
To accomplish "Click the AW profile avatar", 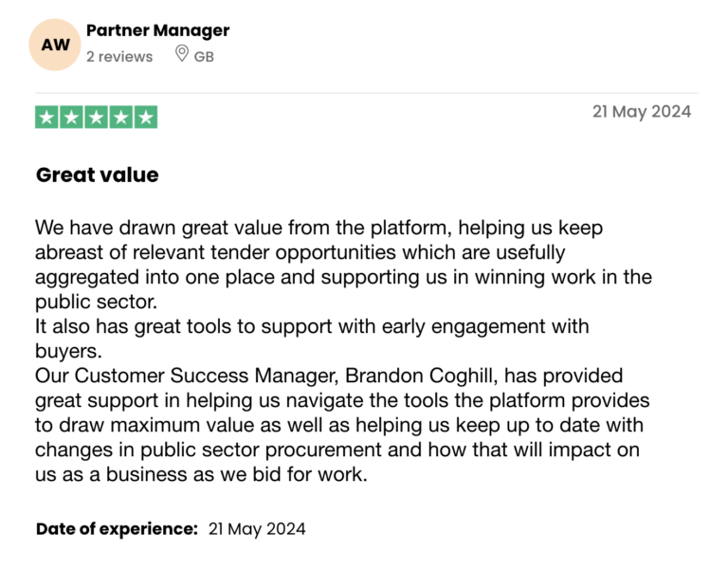I will click(x=55, y=45).
